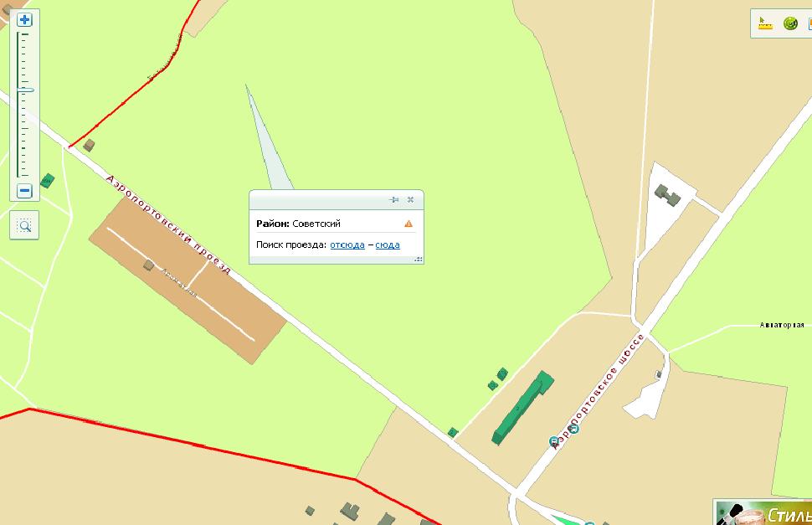Click the small green building near zoom-out button
Screen dimensions: 812x525
tap(47, 181)
